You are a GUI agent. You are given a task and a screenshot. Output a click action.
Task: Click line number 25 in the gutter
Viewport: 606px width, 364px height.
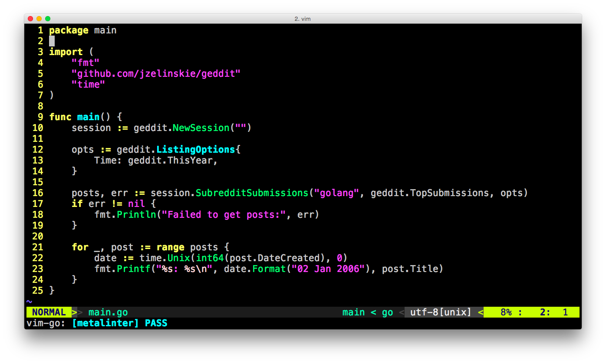(38, 291)
